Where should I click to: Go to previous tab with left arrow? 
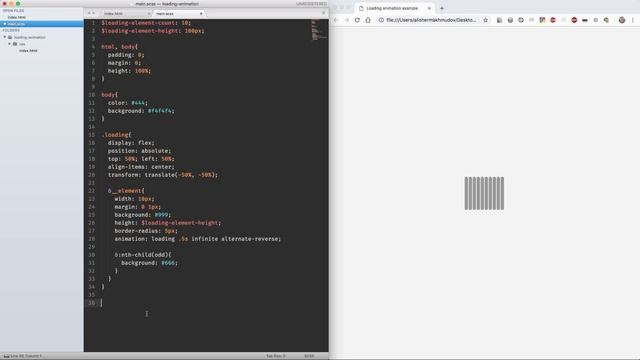pos(89,13)
